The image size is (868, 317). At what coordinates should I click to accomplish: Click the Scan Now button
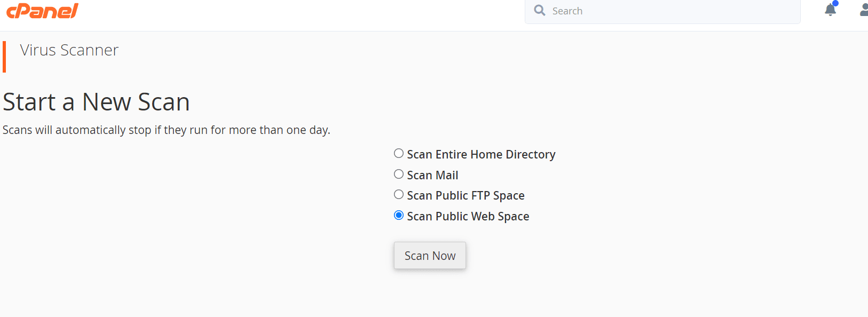430,256
